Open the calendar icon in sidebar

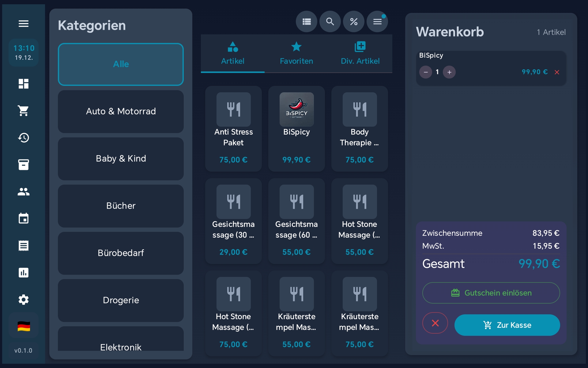pyautogui.click(x=23, y=219)
